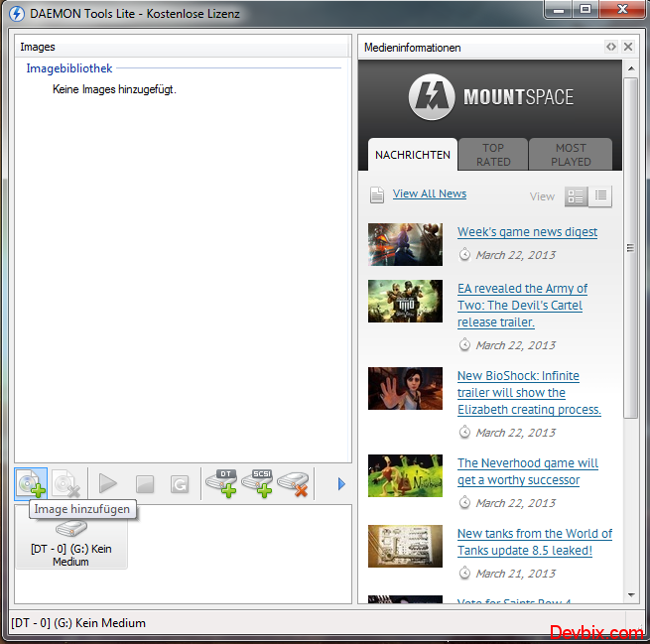Click the Remove virtual drive icon
650x644 pixels.
coord(293,484)
